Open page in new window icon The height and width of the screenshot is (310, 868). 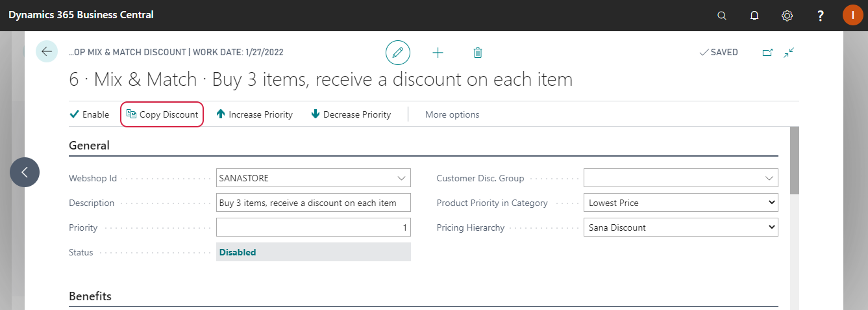coord(767,53)
